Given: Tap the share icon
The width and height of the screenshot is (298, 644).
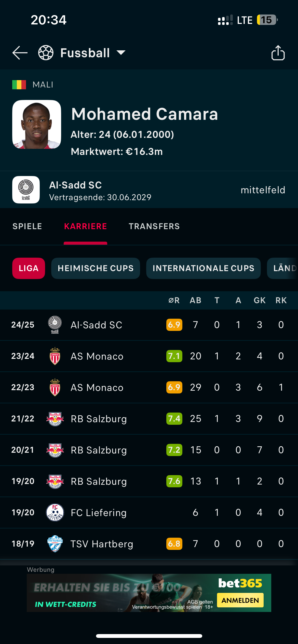Looking at the screenshot, I should 278,53.
